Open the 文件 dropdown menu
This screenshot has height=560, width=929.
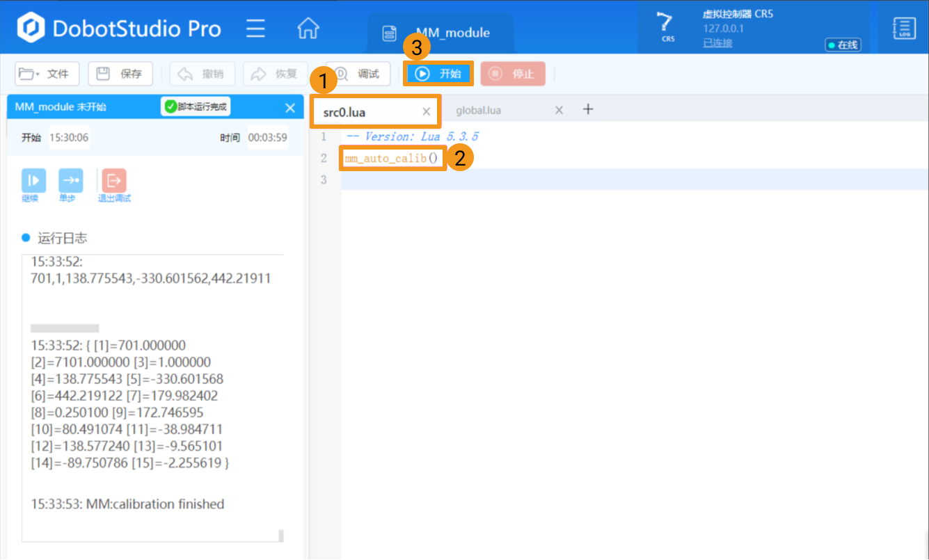pyautogui.click(x=47, y=74)
